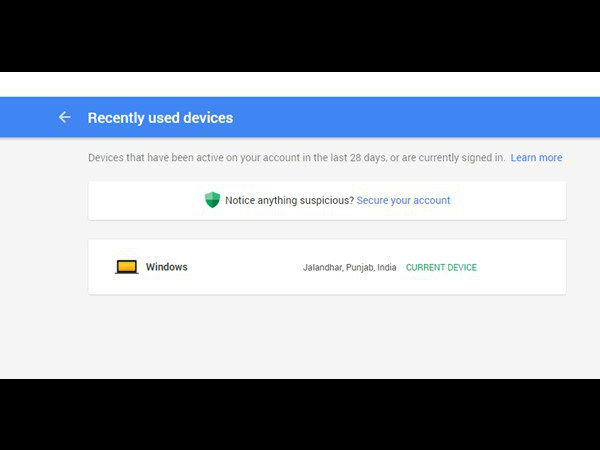Click the Recently used devices heading

pyautogui.click(x=160, y=118)
